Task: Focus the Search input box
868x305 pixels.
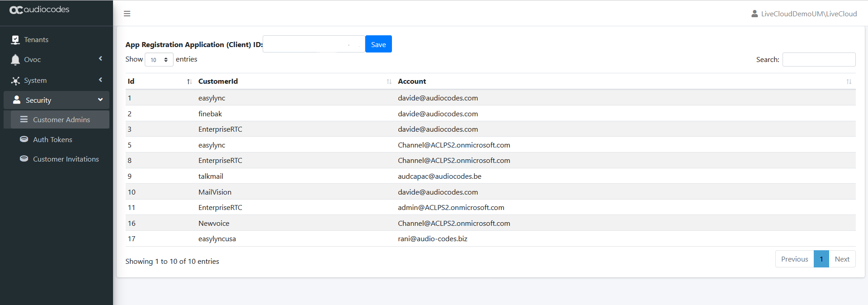Action: 819,59
